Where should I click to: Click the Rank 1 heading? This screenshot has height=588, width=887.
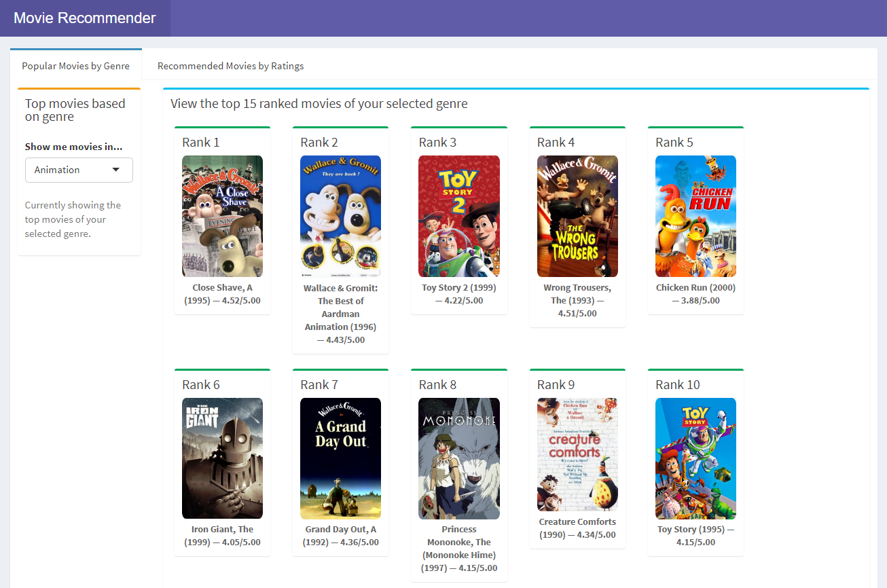201,143
